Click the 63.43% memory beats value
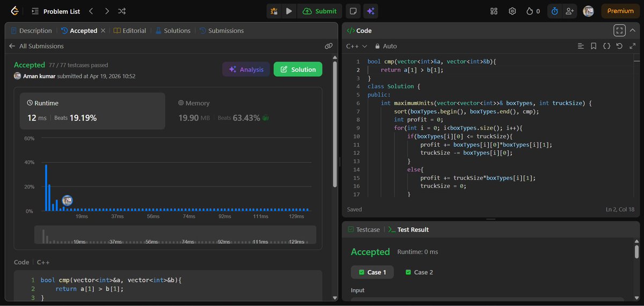 [x=246, y=118]
